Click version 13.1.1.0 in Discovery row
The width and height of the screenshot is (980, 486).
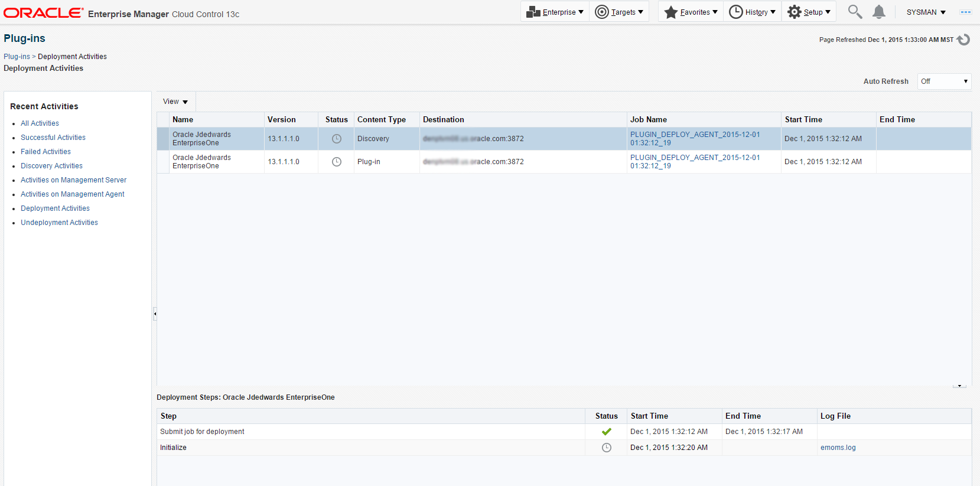click(284, 139)
